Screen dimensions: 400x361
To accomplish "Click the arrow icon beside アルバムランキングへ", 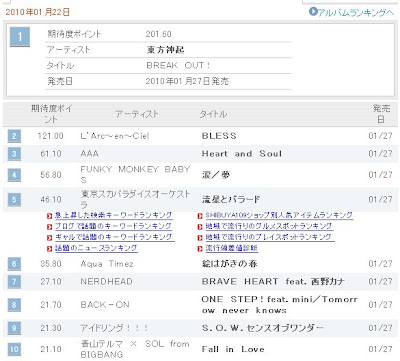I will [x=313, y=12].
